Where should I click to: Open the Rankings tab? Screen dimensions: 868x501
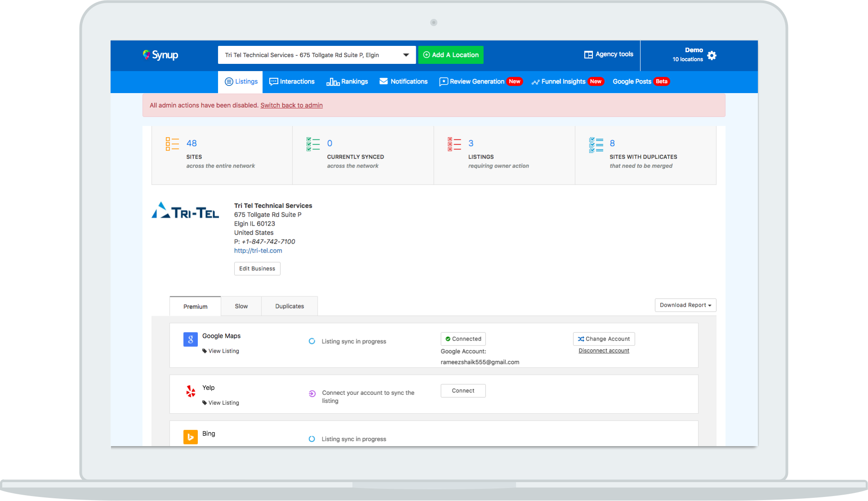pyautogui.click(x=347, y=82)
